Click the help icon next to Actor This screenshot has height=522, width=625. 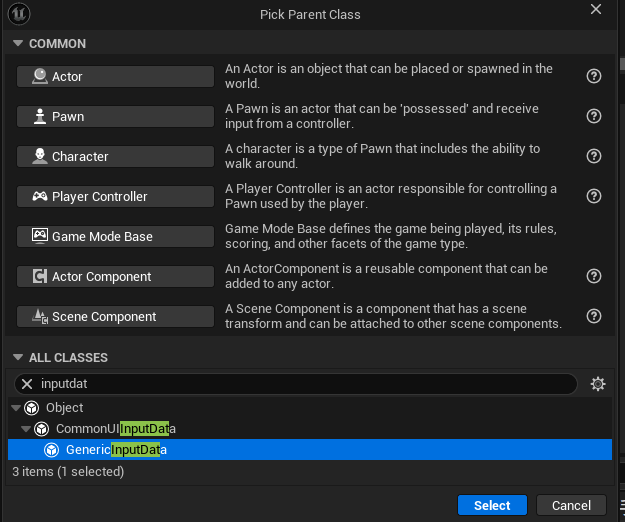click(x=593, y=76)
